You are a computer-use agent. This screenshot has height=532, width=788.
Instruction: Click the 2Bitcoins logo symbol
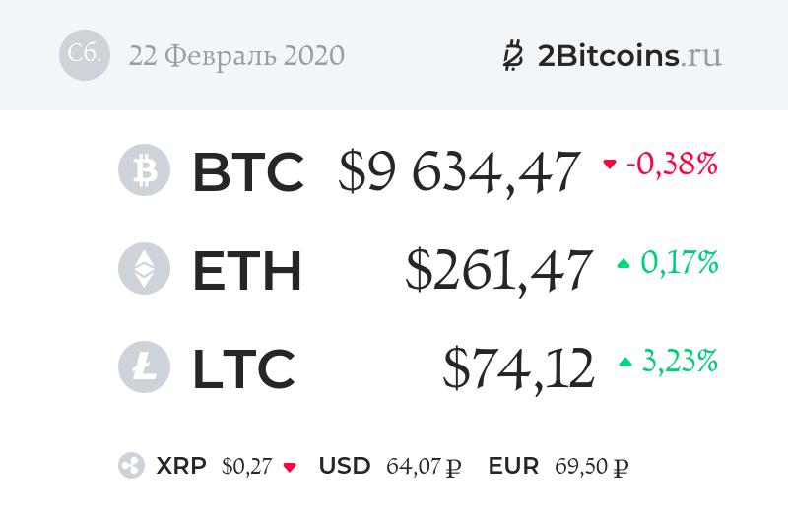tap(513, 56)
